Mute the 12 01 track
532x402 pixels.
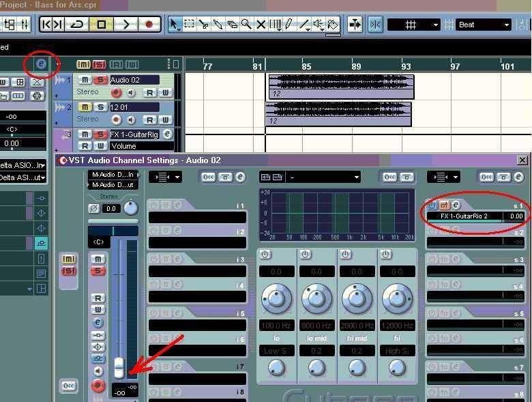pos(85,107)
